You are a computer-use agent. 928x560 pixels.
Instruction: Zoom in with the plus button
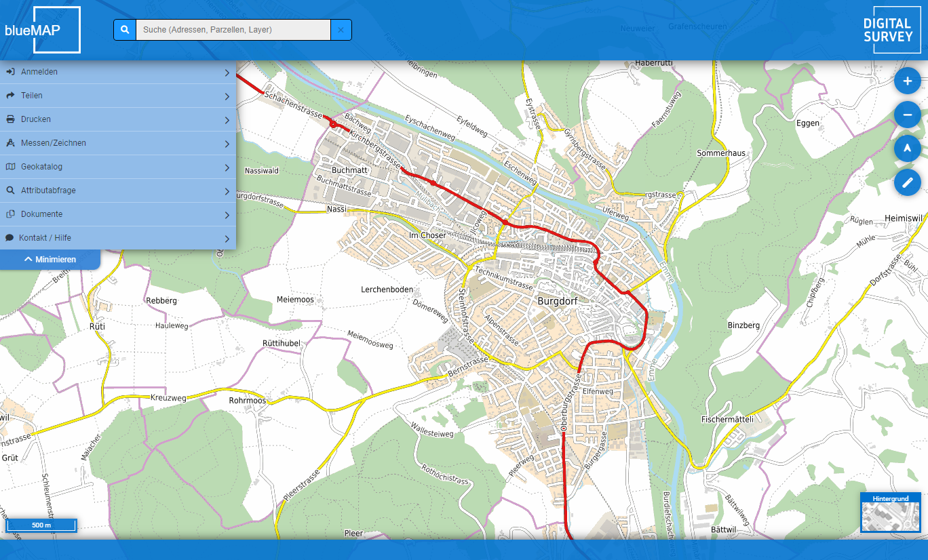[907, 81]
